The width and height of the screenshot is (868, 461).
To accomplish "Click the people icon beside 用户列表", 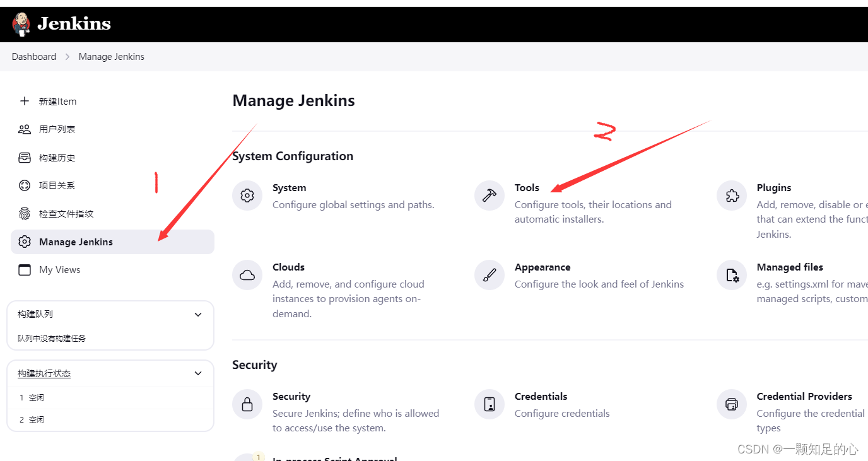I will [25, 129].
